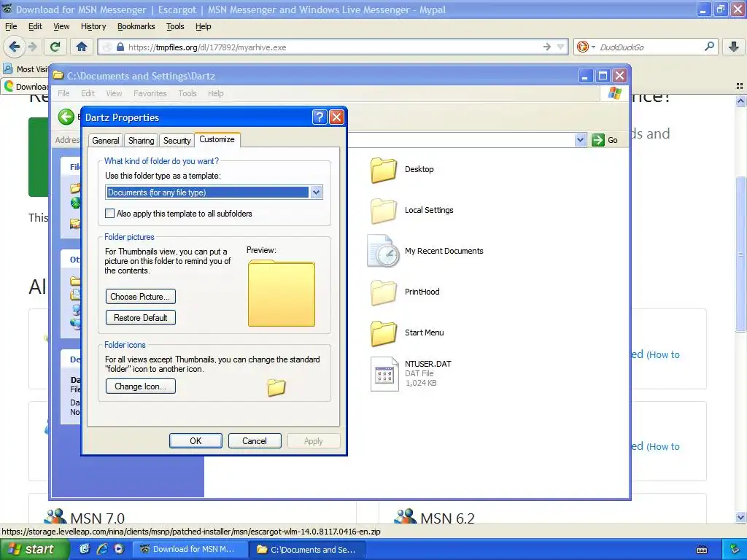Click Cancel in Dartz Properties
This screenshot has width=747, height=560.
[255, 441]
